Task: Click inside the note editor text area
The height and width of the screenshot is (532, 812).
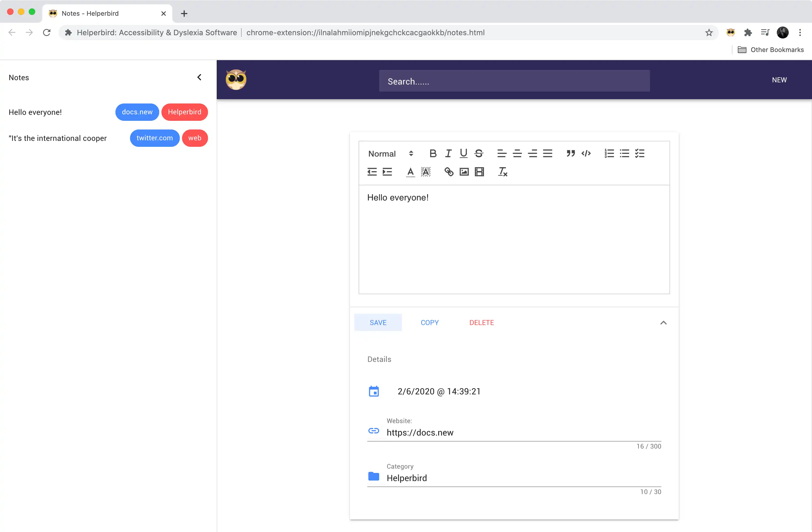Action: [x=514, y=239]
